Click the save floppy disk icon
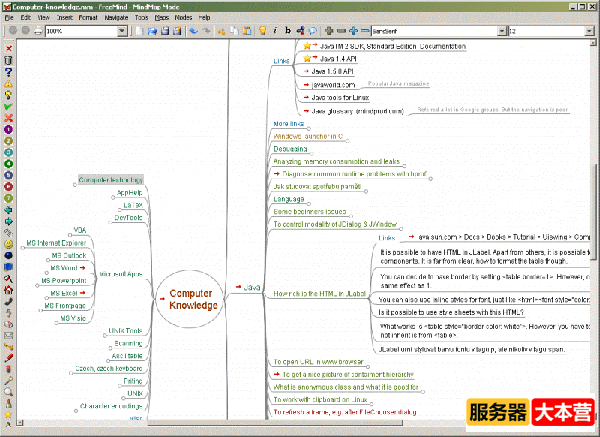Screen dimensions: 600x437 tap(165, 31)
